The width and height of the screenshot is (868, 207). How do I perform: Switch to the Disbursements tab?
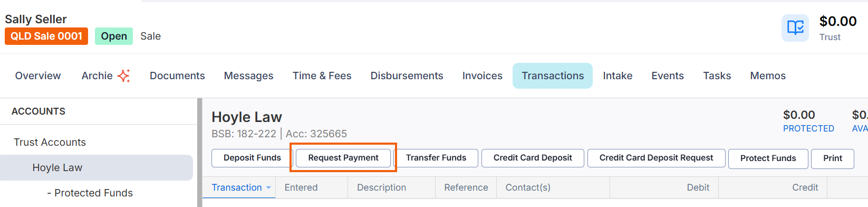pos(407,76)
